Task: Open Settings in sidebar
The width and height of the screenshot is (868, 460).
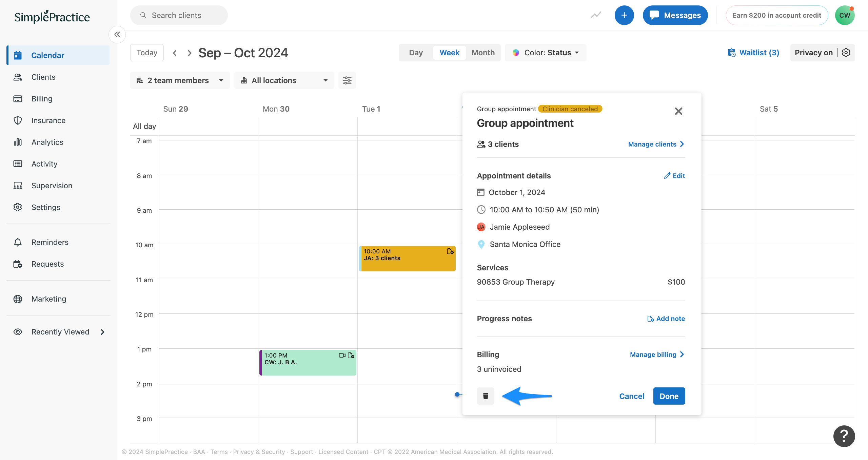Action: coord(58,207)
